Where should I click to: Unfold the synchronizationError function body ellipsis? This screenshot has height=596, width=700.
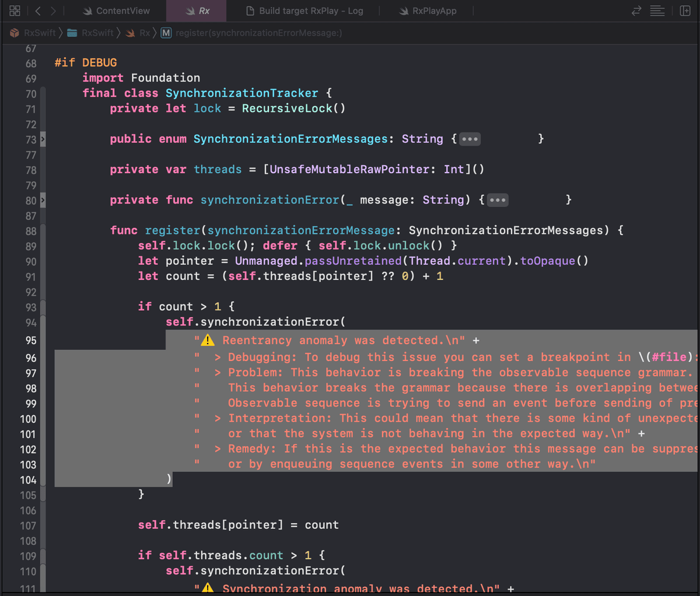point(498,201)
